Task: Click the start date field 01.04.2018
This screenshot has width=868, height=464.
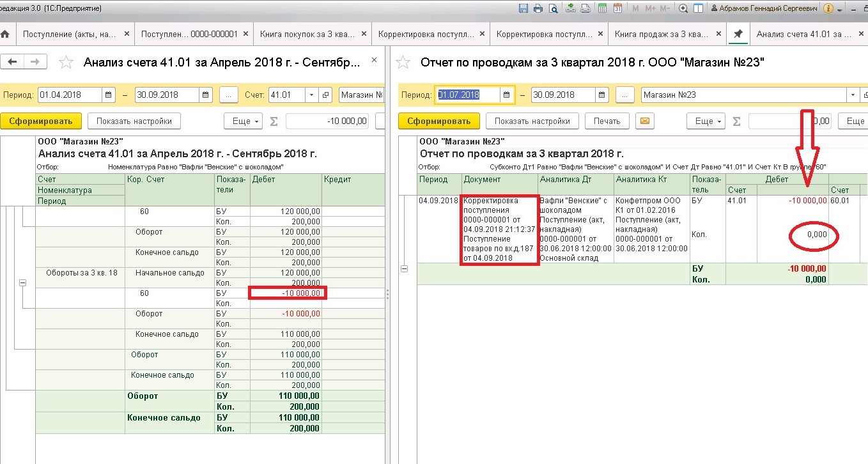Action: (70, 95)
